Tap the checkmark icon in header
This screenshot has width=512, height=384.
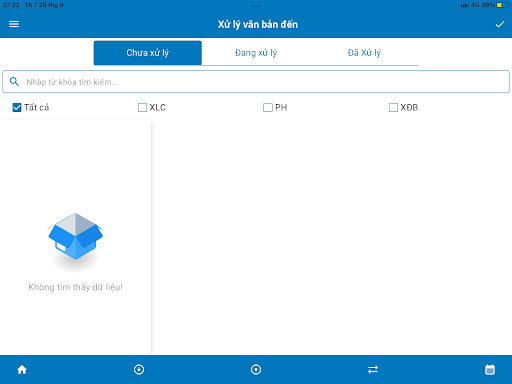(x=500, y=24)
